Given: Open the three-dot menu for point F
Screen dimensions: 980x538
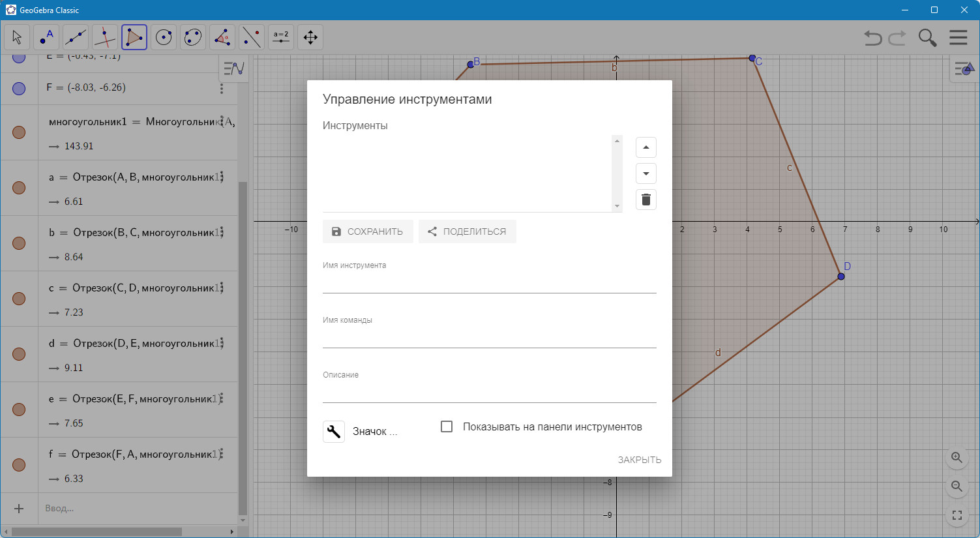Looking at the screenshot, I should 222,88.
